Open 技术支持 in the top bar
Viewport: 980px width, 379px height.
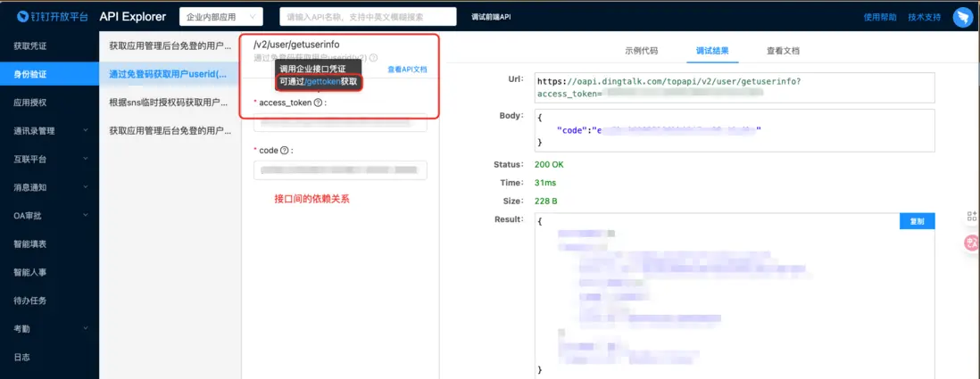(925, 18)
